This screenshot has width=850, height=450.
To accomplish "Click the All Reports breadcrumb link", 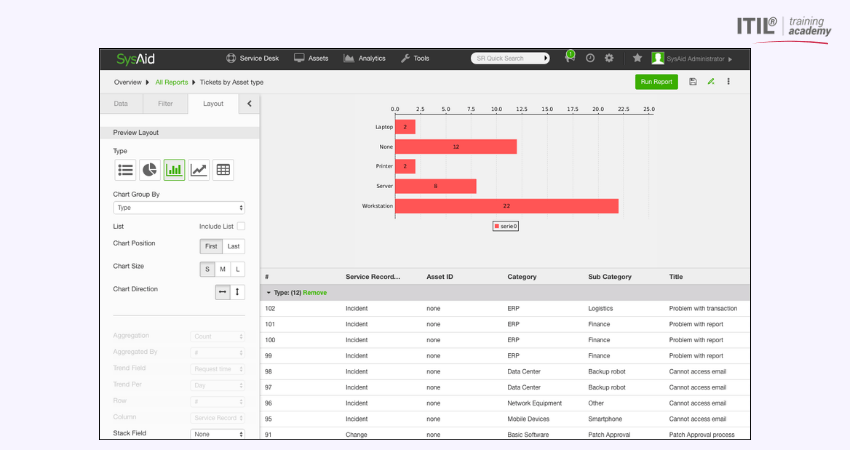I will pos(173,82).
